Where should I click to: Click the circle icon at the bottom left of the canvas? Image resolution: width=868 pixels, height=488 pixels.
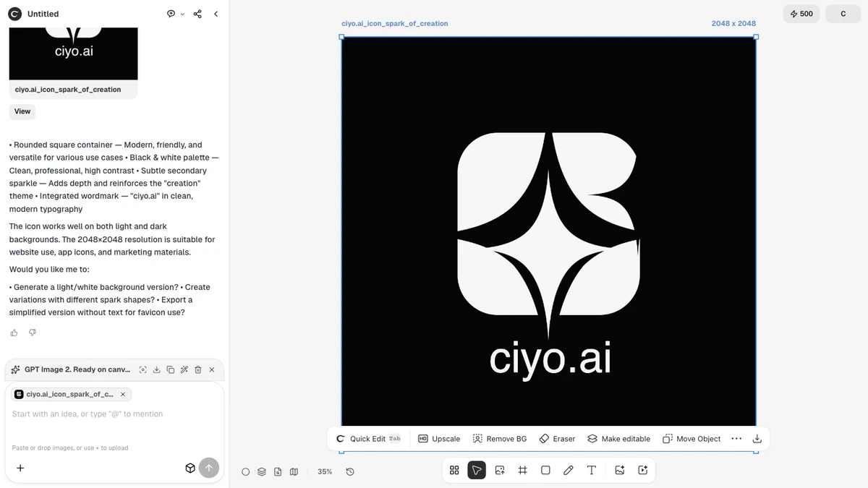pyautogui.click(x=245, y=471)
